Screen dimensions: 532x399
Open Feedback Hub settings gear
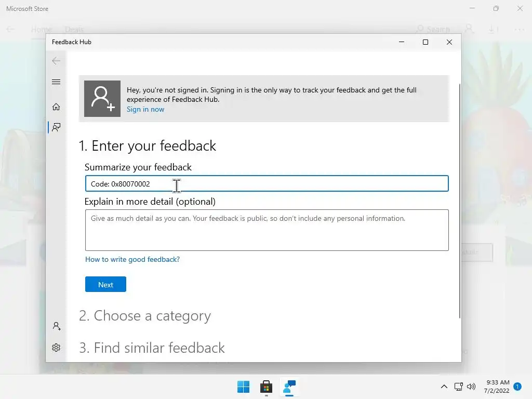[56, 348]
